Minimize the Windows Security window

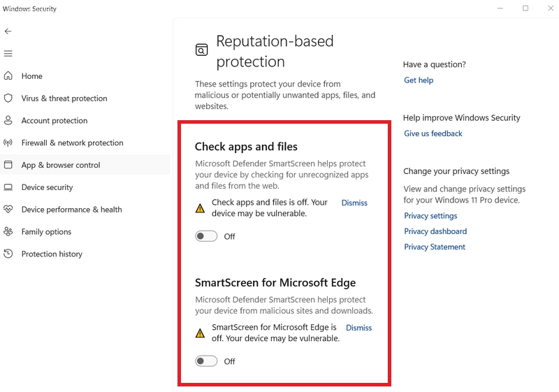(500, 8)
